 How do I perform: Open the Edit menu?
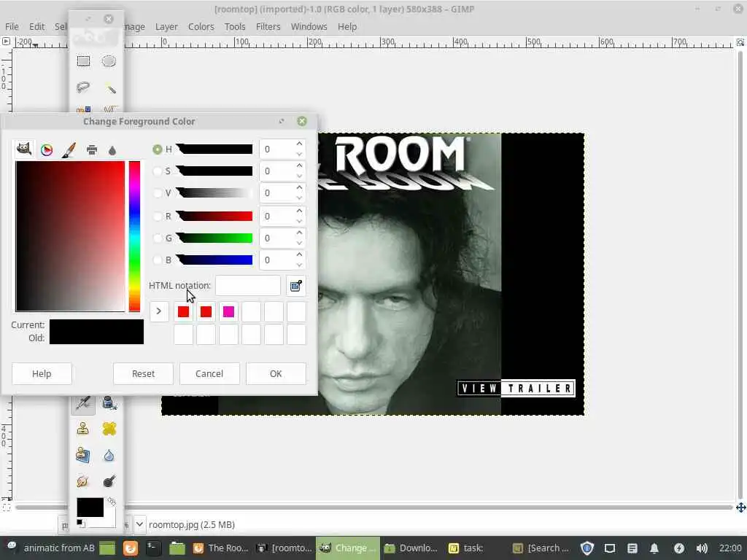(x=36, y=27)
